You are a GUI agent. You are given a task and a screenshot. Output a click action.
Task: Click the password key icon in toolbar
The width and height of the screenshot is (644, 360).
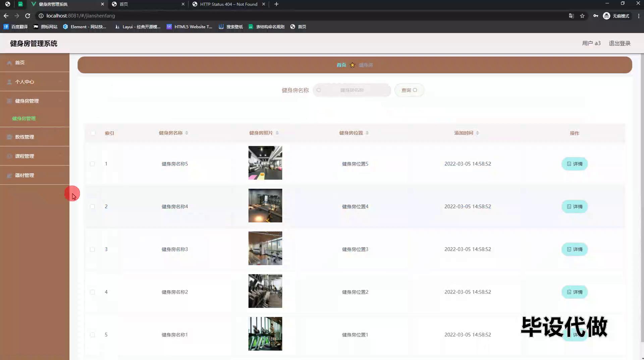point(596,16)
